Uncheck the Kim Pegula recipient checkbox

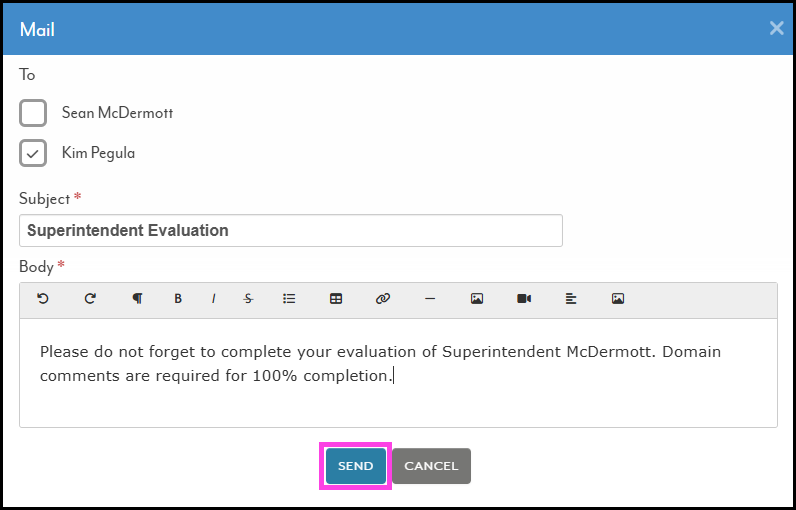click(33, 153)
